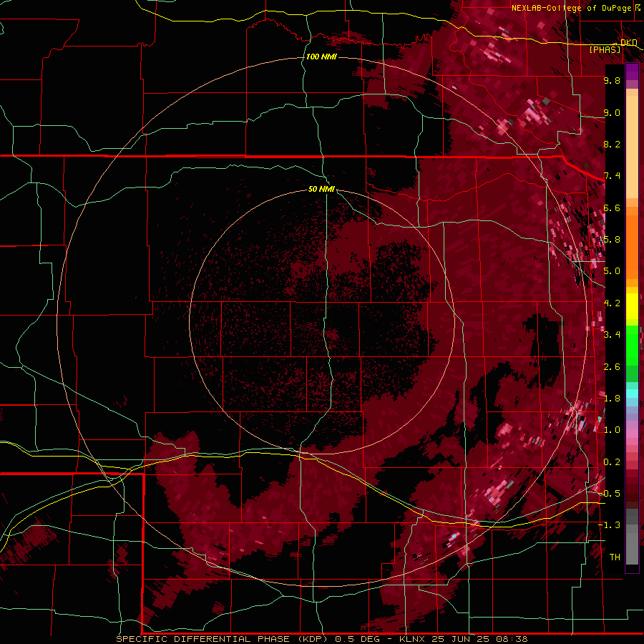Click the -1.3 scale value
Viewport: 644px width, 644px height.
pos(610,525)
